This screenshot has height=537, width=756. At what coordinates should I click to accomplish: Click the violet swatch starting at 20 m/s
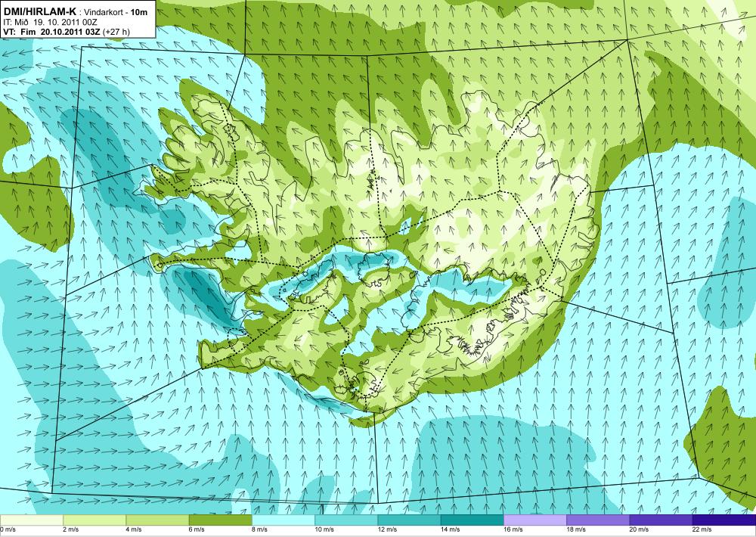pos(661,520)
